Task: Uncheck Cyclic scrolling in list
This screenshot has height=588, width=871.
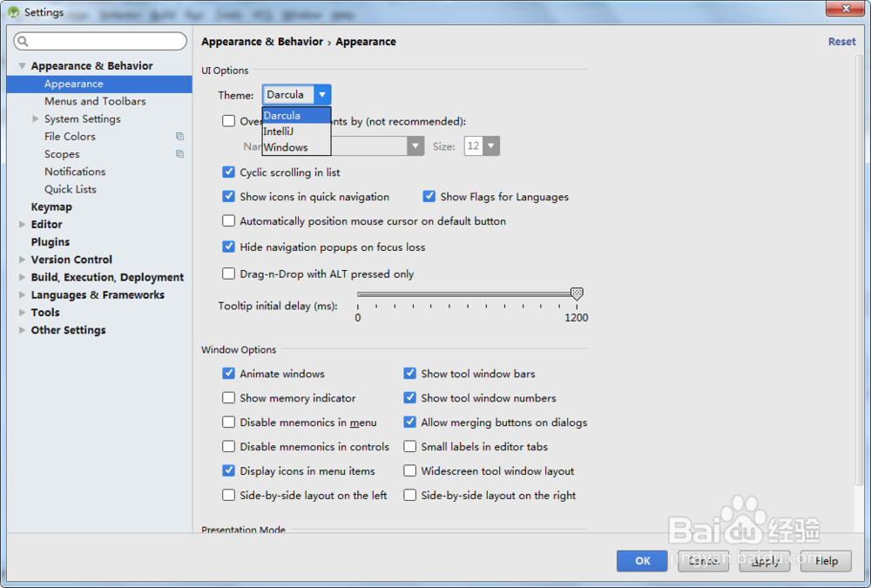Action: 229,172
